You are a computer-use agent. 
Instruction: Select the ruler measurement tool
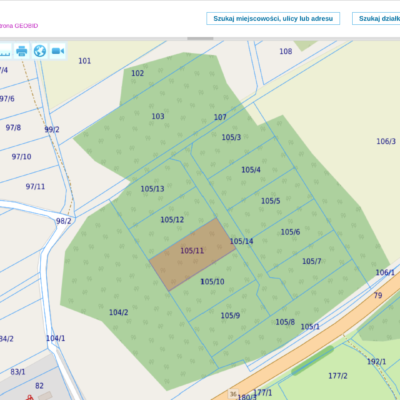[x=5, y=51]
